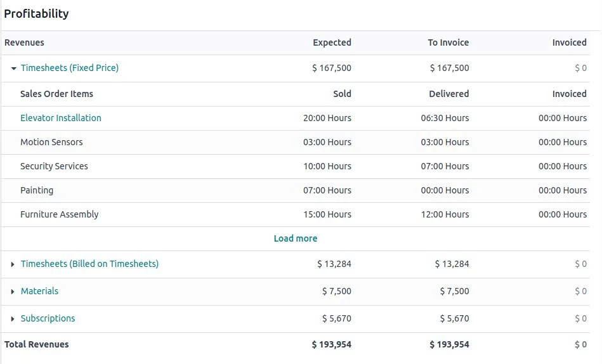Select the Painting row

[x=37, y=190]
